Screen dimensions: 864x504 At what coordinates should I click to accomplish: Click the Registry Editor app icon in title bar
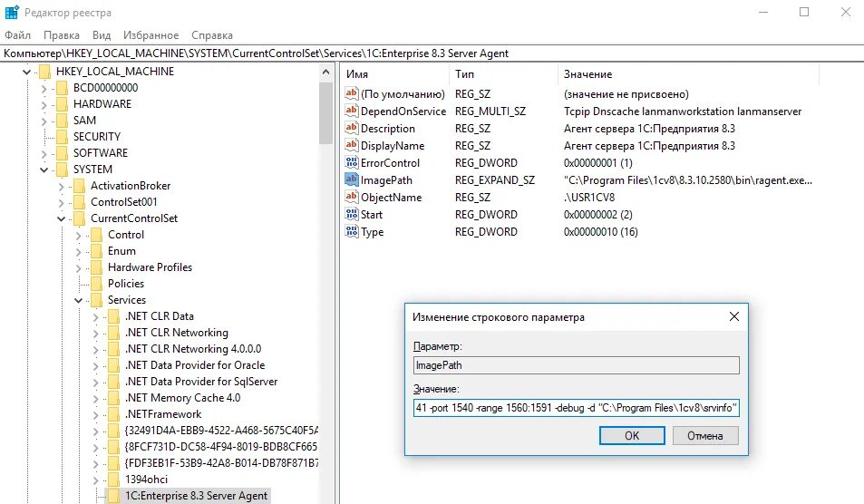coord(12,12)
